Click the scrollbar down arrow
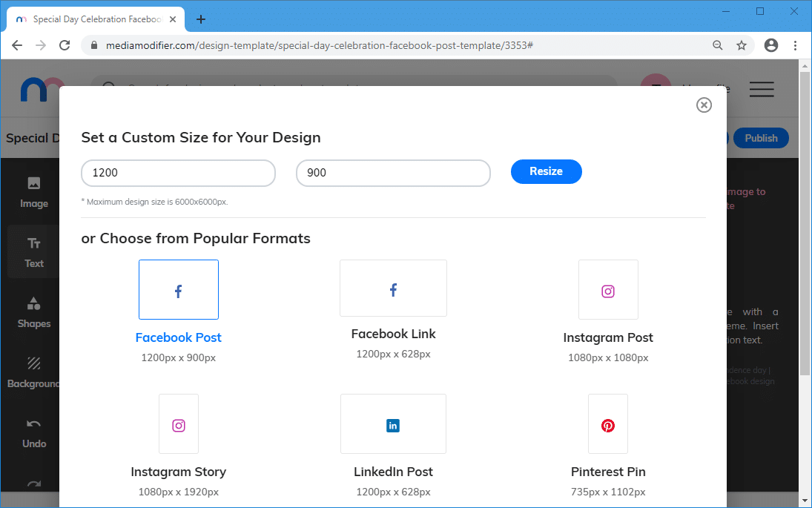The image size is (812, 508). (x=805, y=501)
